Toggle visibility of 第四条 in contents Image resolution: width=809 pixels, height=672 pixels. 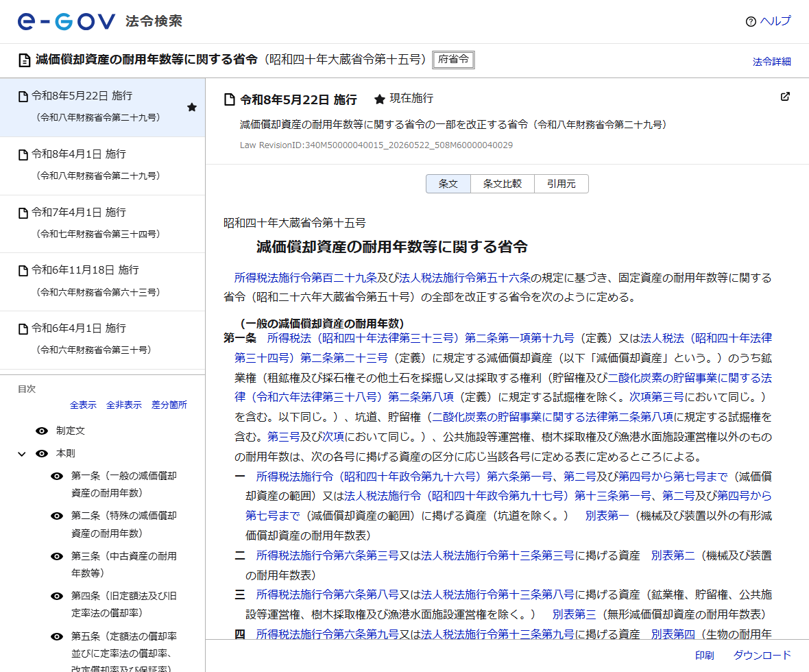pos(57,596)
